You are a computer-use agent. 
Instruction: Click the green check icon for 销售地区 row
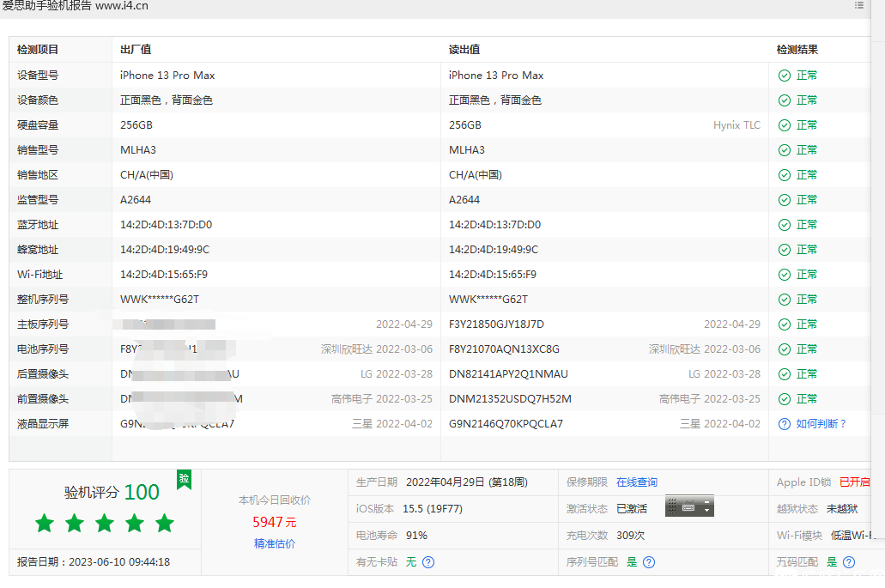pos(785,175)
